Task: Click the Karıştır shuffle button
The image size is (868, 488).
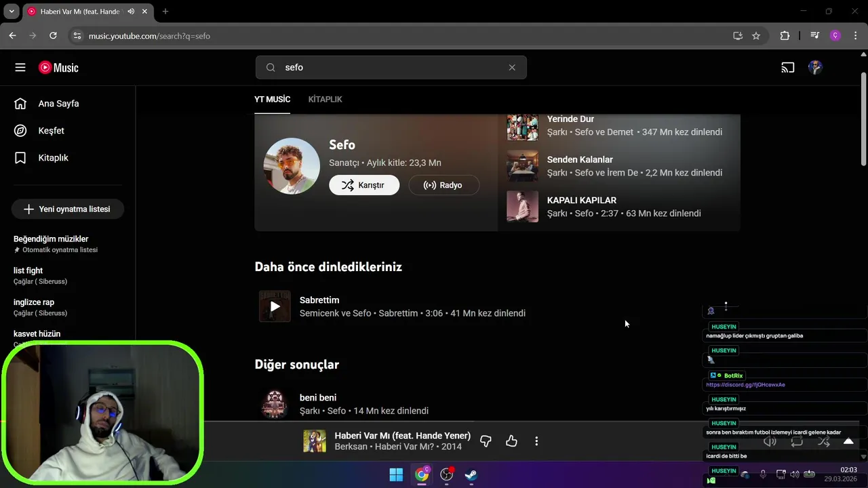Action: (x=364, y=185)
